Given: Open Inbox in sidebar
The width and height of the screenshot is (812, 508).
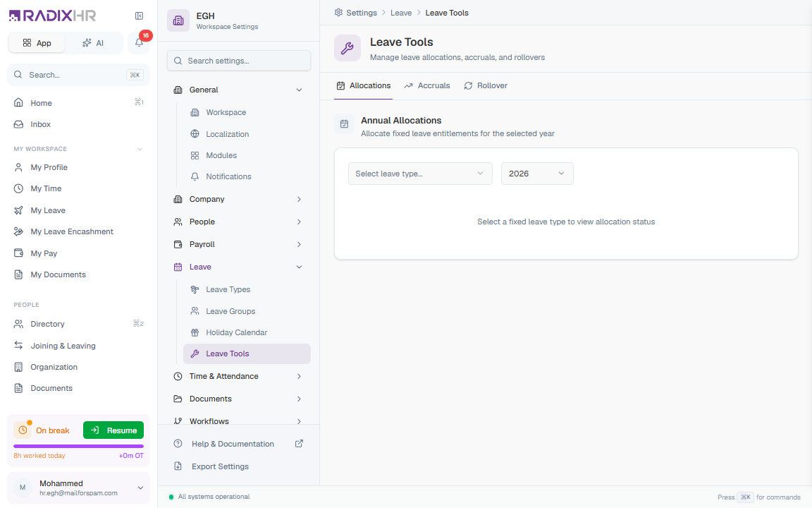Looking at the screenshot, I should (79, 124).
